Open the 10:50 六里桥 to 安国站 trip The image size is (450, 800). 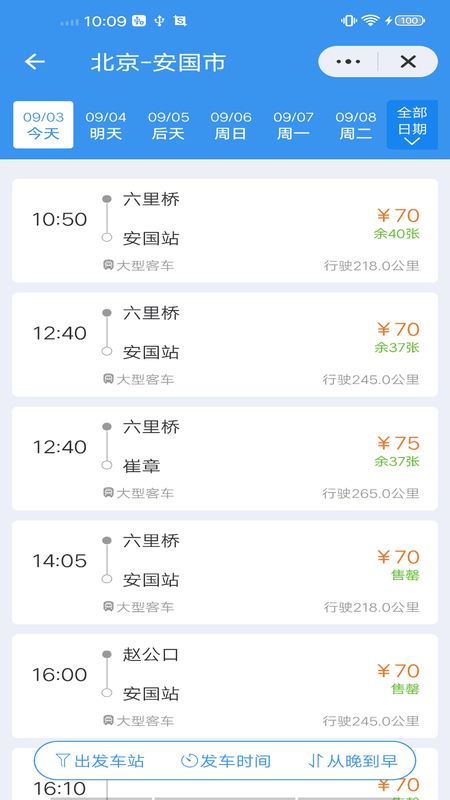tap(225, 231)
